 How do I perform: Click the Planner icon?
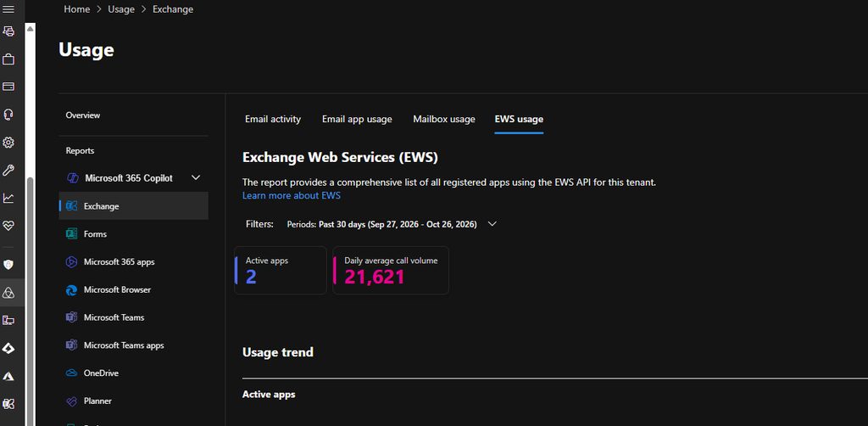[x=71, y=401]
